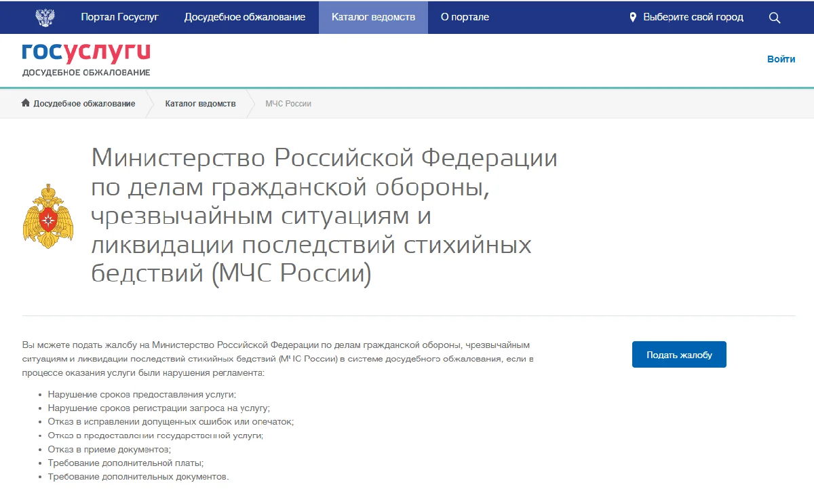Select Каталог ведомств in top navigation
This screenshot has height=504, width=814.
373,17
